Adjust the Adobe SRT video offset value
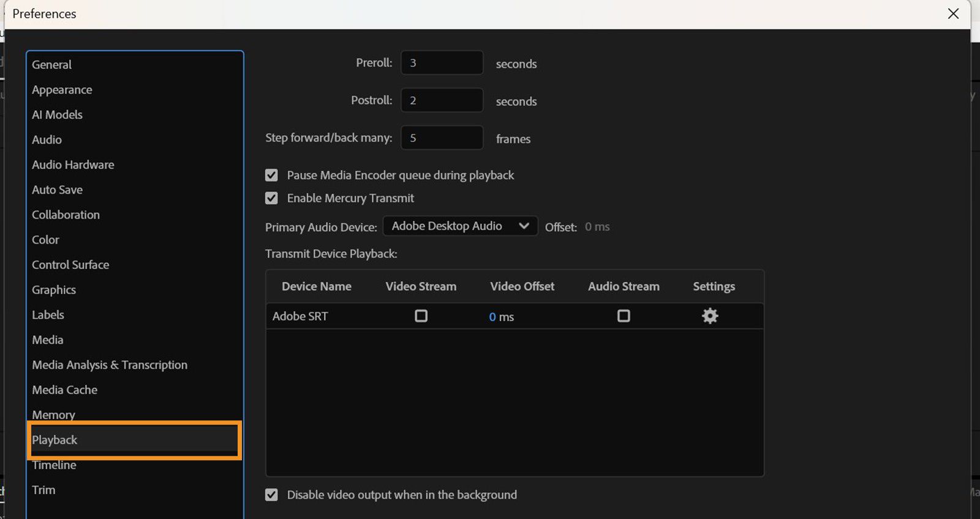980x519 pixels. (492, 317)
